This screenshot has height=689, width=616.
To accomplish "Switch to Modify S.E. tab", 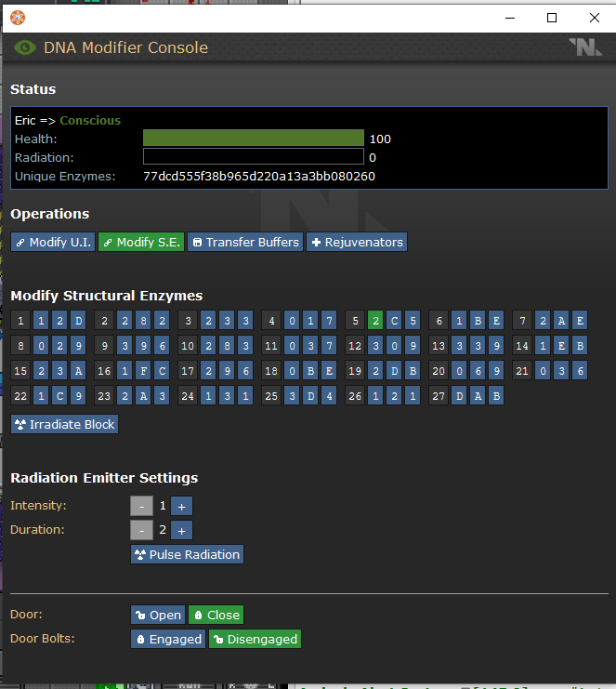I will pyautogui.click(x=141, y=242).
